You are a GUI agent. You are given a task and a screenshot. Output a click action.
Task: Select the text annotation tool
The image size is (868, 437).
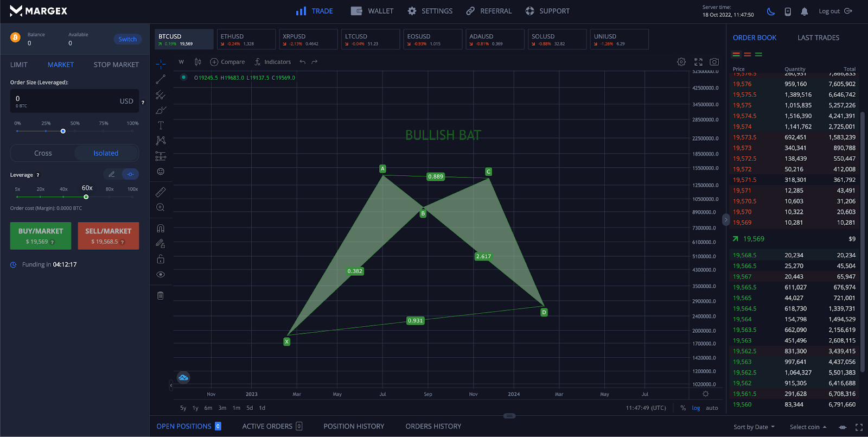(161, 125)
